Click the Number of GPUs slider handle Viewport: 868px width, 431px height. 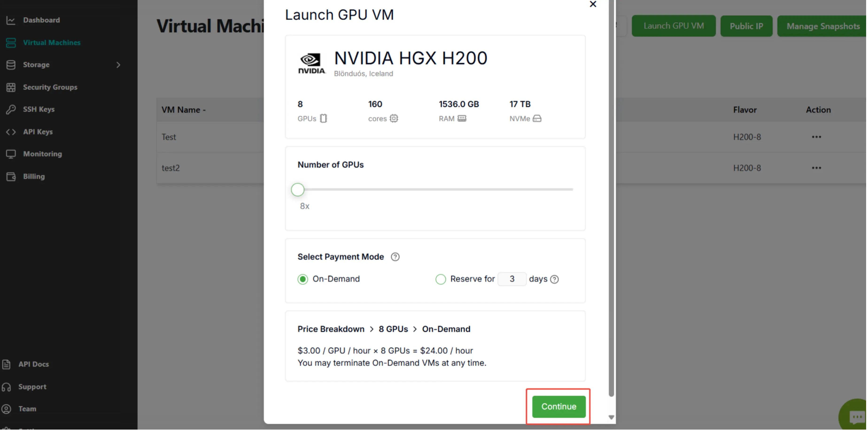298,190
